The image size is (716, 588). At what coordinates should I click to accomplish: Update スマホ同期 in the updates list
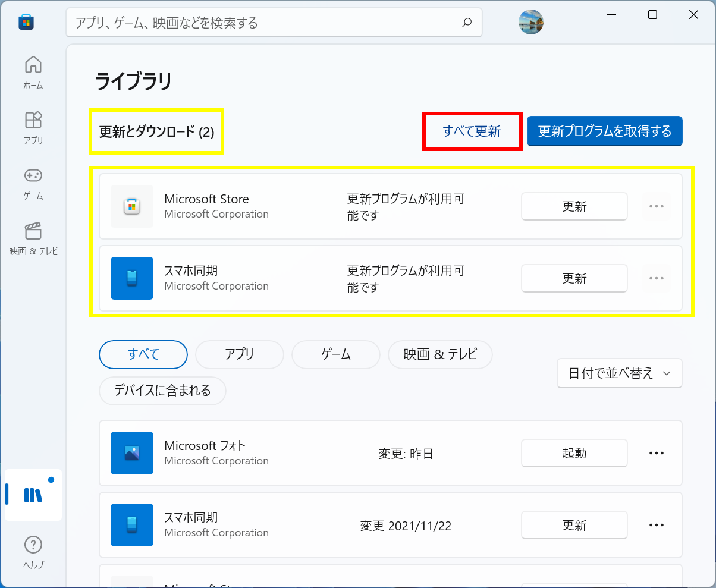coord(574,278)
